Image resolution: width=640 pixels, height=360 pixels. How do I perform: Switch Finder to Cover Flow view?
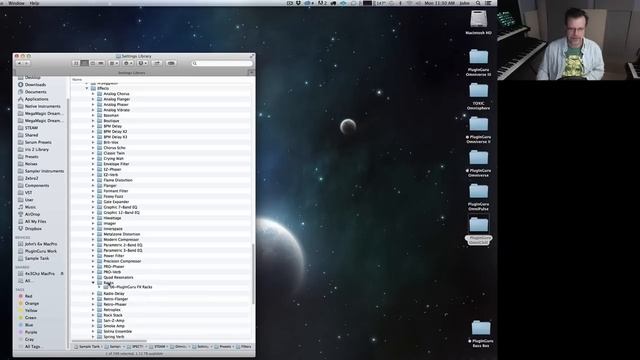click(101, 63)
